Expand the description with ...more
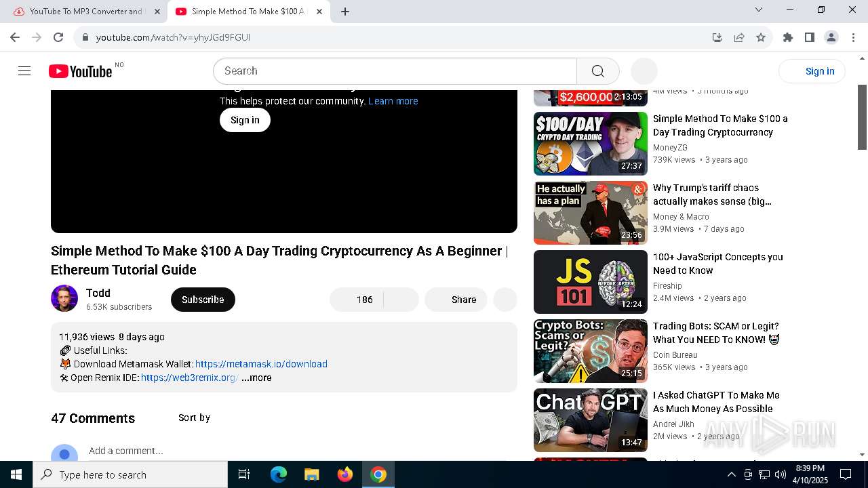The image size is (868, 488). (x=256, y=378)
